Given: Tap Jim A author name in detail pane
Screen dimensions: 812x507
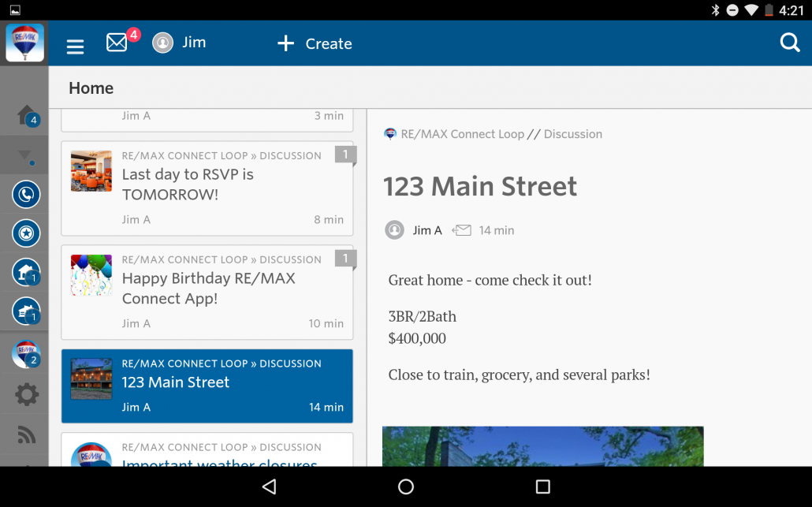Looking at the screenshot, I should point(427,230).
